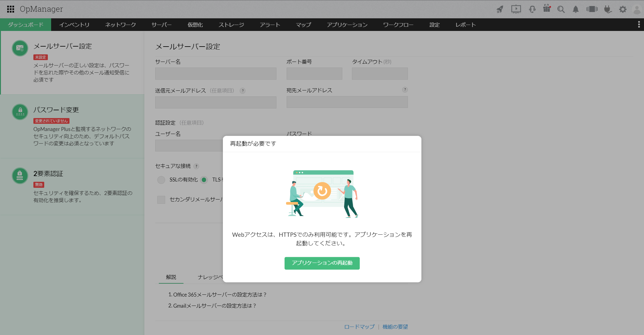Click the サーバー名 input field
Viewport: 644px width, 335px height.
[215, 74]
